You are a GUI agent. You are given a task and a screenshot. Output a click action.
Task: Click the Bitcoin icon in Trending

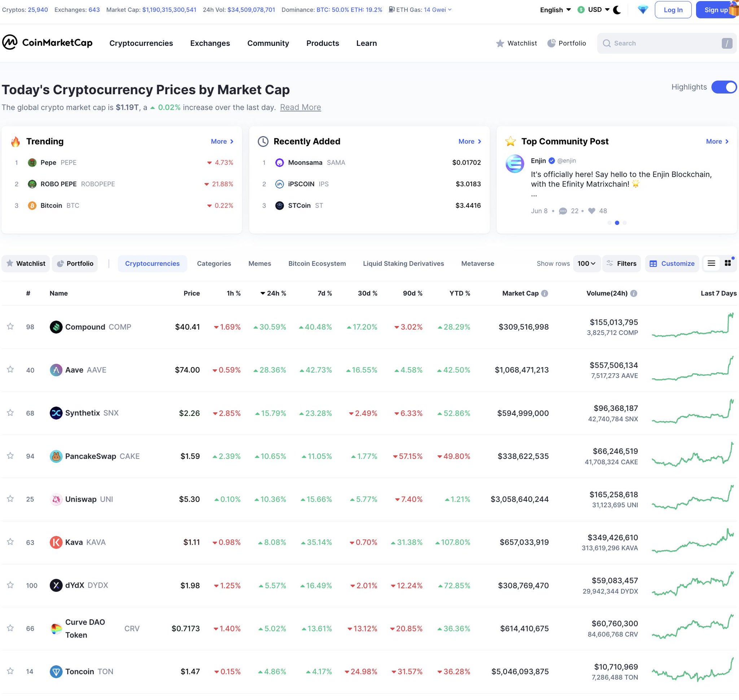(x=32, y=206)
